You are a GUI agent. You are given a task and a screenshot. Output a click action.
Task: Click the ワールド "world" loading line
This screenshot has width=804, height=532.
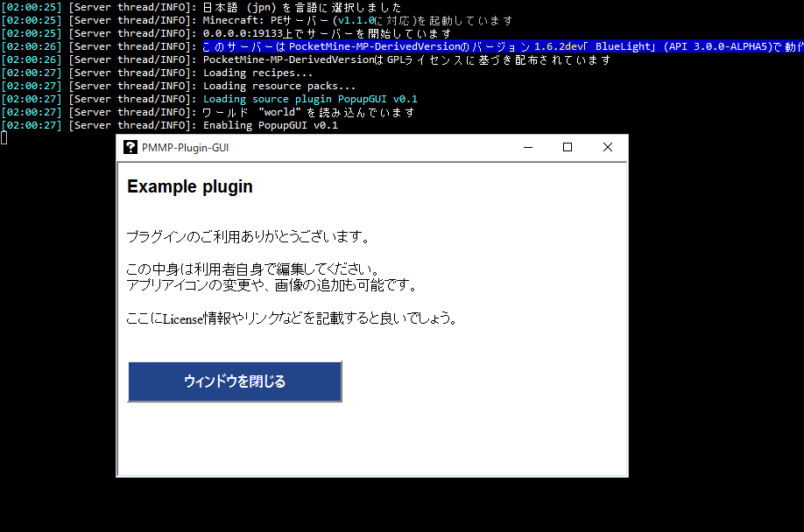point(208,112)
